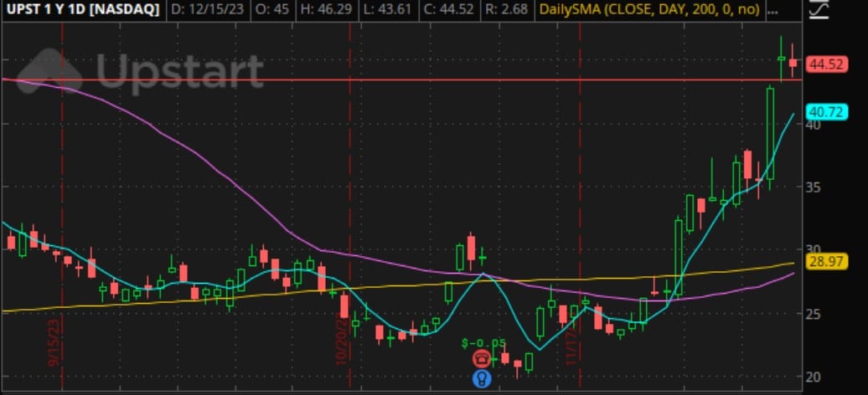Click the latest red candle at 44.52
The image size is (868, 395).
(793, 62)
